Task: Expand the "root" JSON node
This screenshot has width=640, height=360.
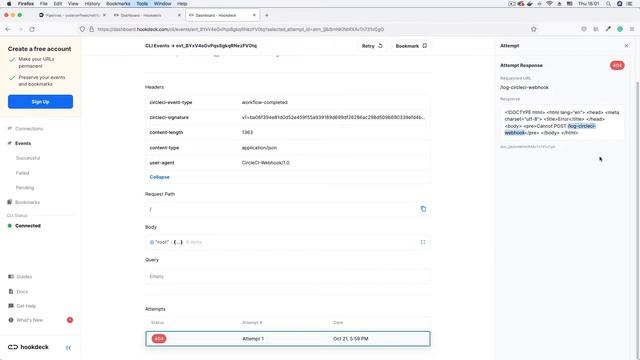Action: [151, 242]
